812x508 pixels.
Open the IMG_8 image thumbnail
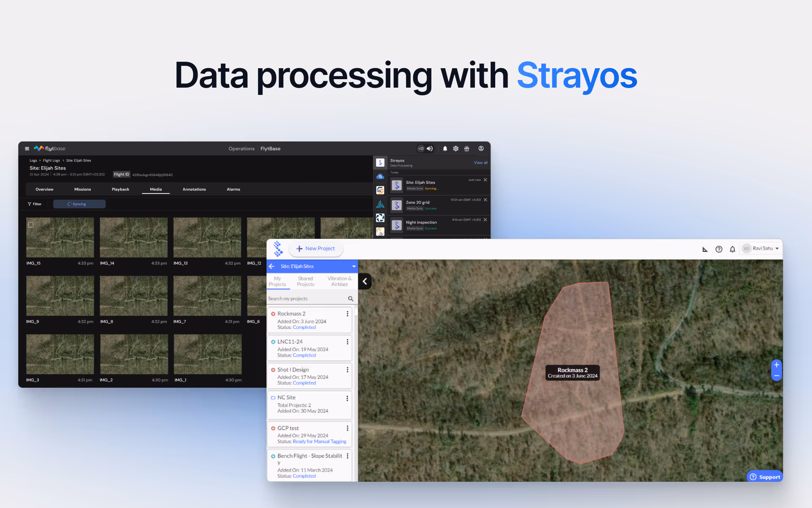(134, 296)
